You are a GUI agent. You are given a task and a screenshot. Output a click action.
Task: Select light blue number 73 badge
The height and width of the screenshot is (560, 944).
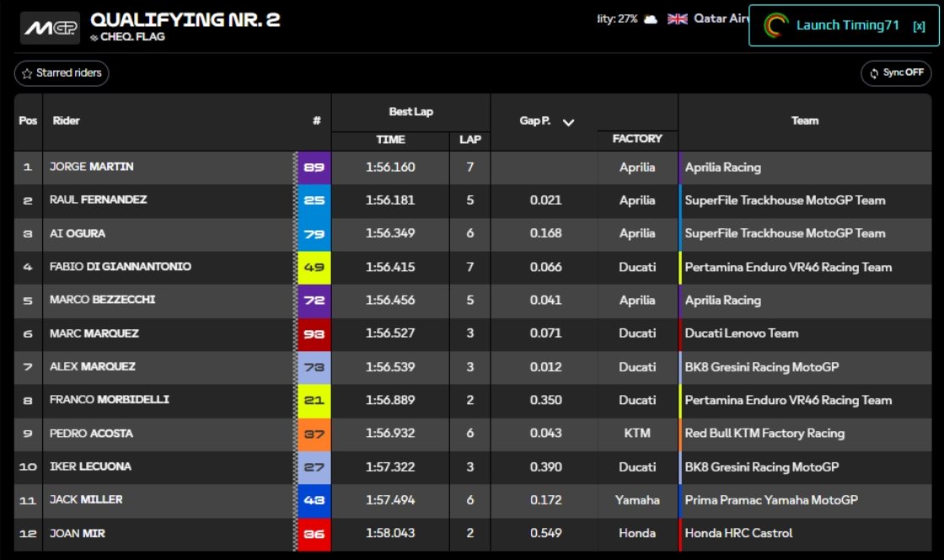tap(314, 367)
